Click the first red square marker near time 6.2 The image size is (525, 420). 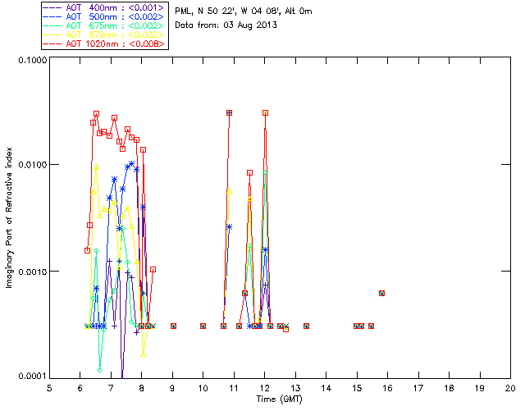pos(88,250)
